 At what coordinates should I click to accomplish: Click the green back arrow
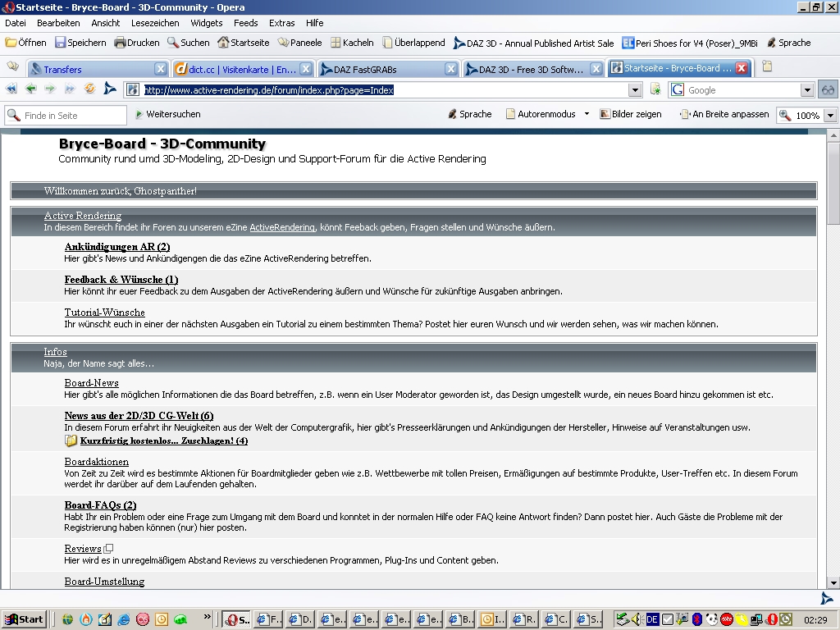pos(30,89)
